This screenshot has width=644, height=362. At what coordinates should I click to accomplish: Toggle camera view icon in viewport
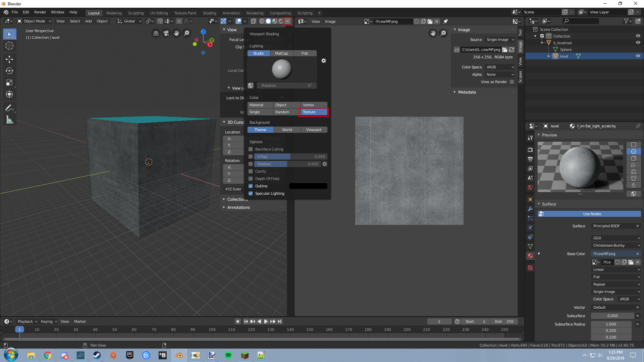166,33
